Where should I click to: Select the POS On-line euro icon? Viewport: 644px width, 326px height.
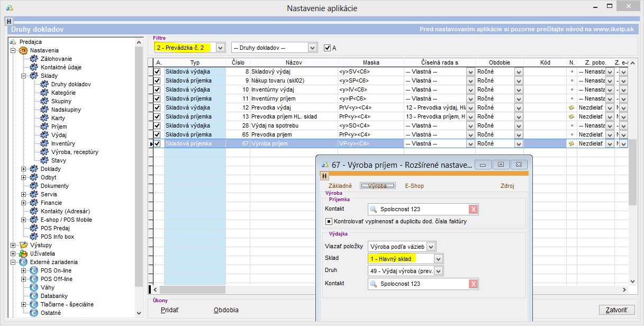[x=34, y=270]
